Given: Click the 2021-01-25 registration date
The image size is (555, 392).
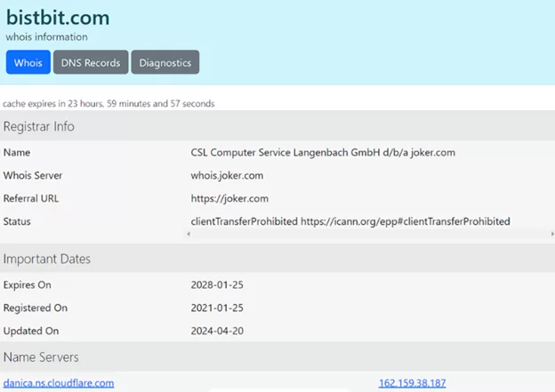Looking at the screenshot, I should point(217,308).
